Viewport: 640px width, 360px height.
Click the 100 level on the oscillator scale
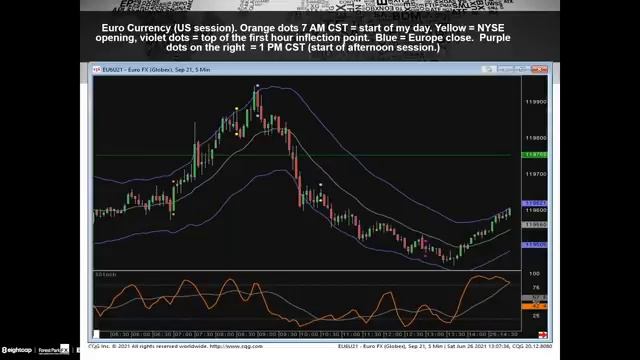pyautogui.click(x=534, y=273)
